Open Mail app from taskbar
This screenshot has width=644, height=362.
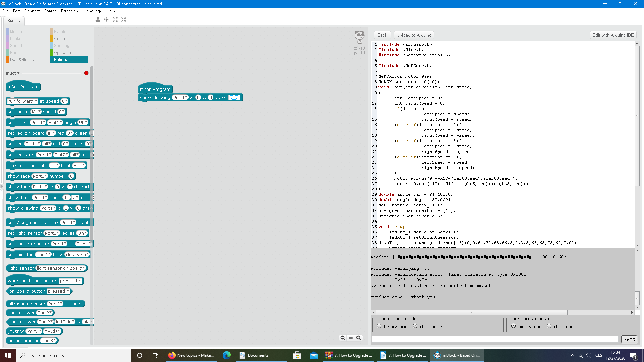point(313,355)
